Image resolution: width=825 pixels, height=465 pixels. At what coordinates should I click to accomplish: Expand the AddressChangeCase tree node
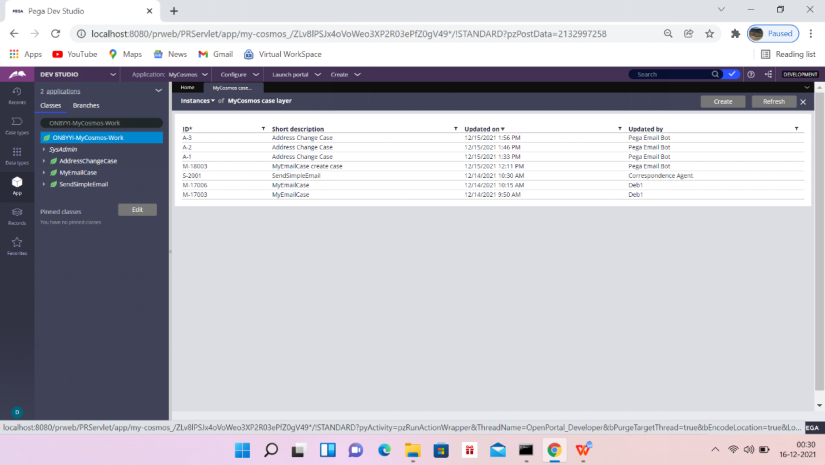pos(44,161)
